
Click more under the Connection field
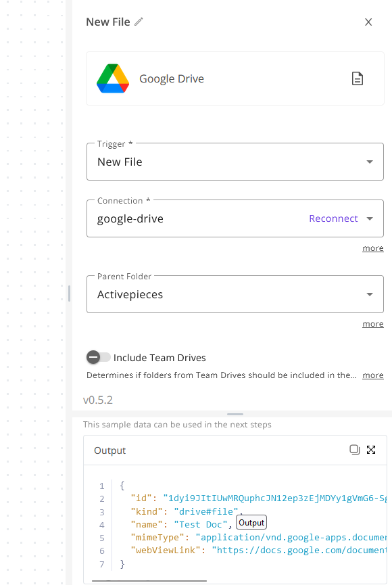coord(373,248)
